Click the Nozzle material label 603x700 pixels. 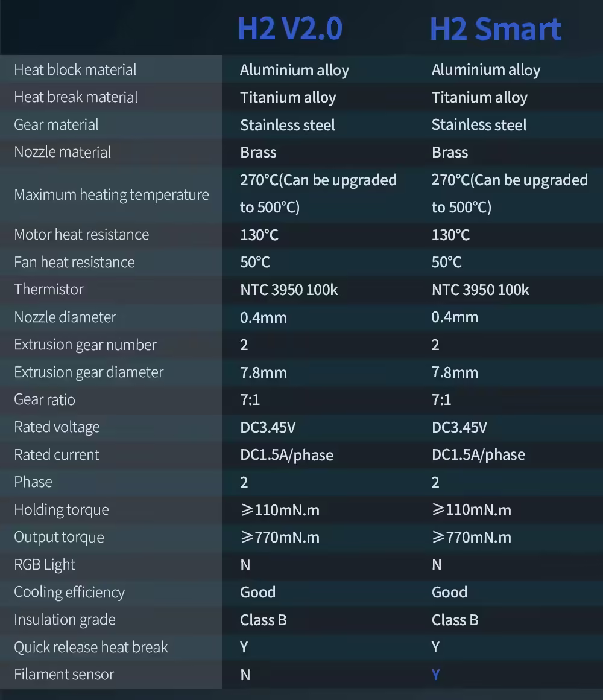(x=62, y=152)
